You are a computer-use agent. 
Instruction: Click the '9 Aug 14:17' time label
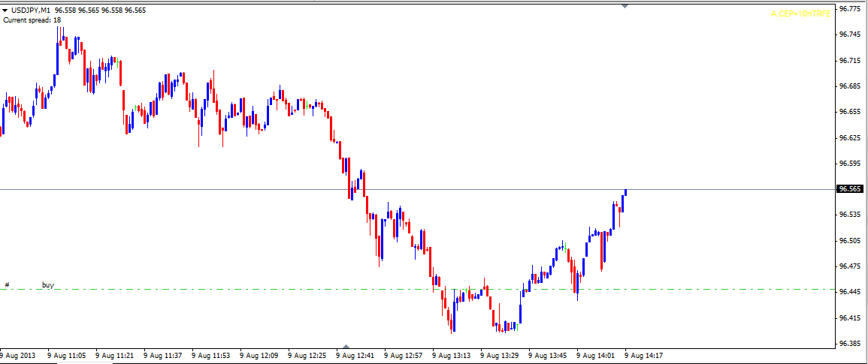click(644, 355)
